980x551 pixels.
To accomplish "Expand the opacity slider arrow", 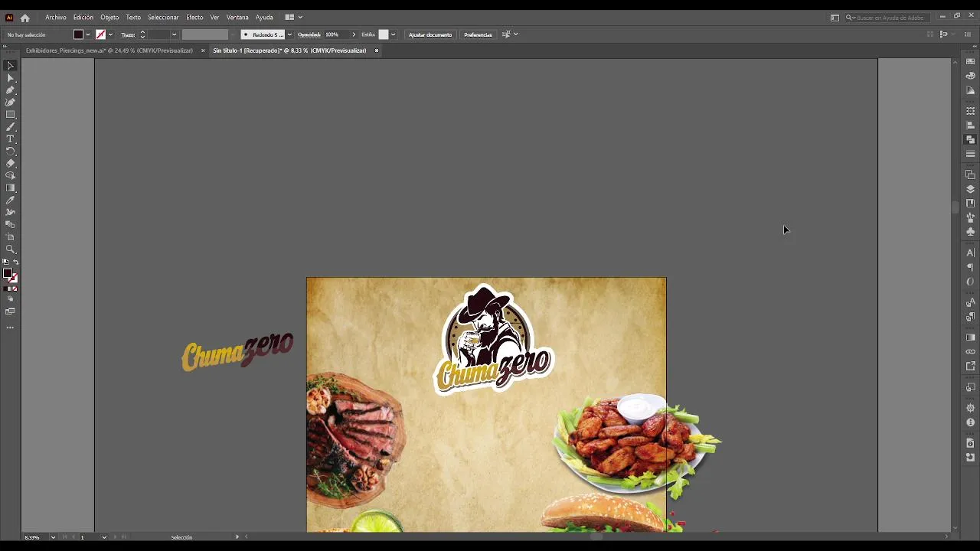I will pyautogui.click(x=354, y=34).
